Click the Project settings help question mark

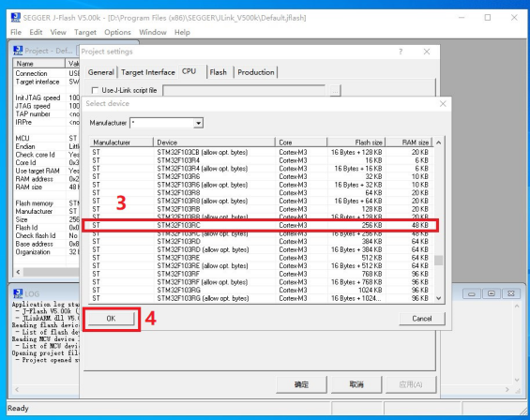tap(401, 52)
